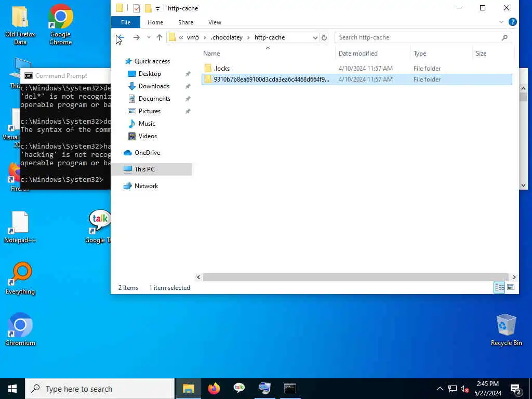Click the horizontal scrollbar in file list
Viewport: 532px width, 399px height.
355,277
